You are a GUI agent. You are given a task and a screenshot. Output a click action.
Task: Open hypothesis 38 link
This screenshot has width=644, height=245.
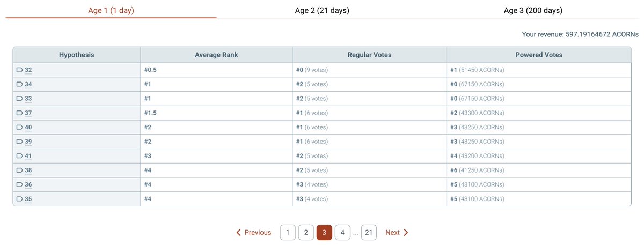28,170
